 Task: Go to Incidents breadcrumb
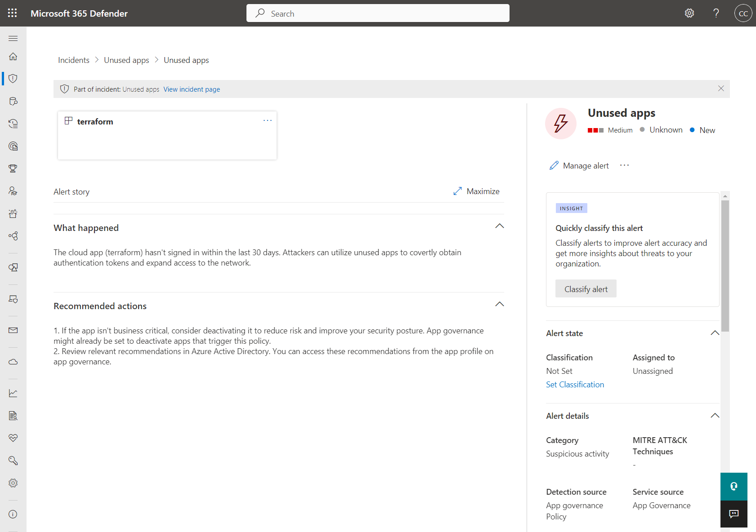74,60
